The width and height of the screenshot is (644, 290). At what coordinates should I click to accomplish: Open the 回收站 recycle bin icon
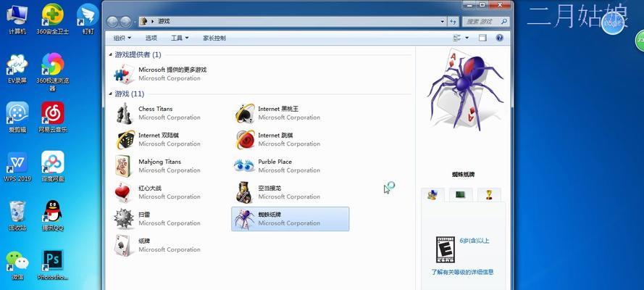17,216
